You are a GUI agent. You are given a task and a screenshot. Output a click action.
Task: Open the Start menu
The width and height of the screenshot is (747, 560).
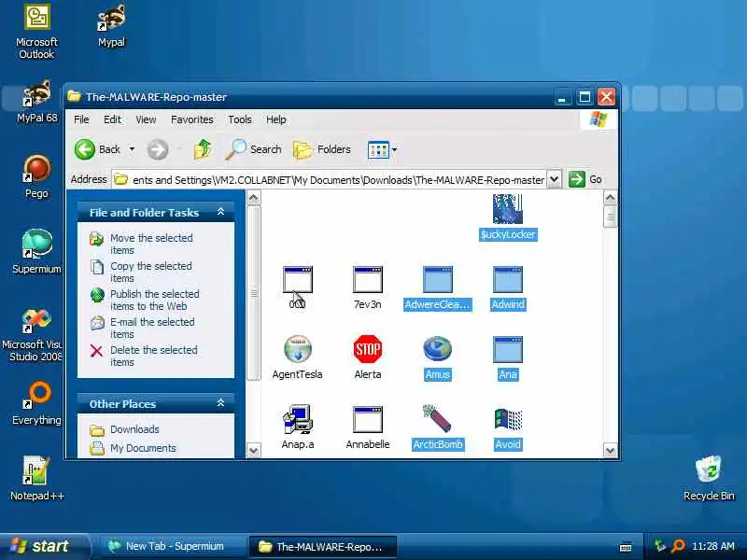[43, 546]
